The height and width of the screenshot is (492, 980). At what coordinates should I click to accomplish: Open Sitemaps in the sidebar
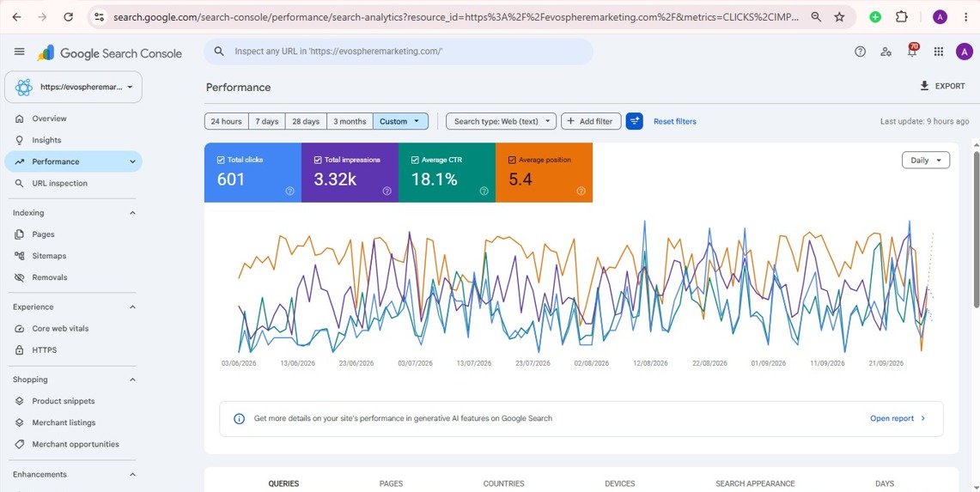point(73,256)
